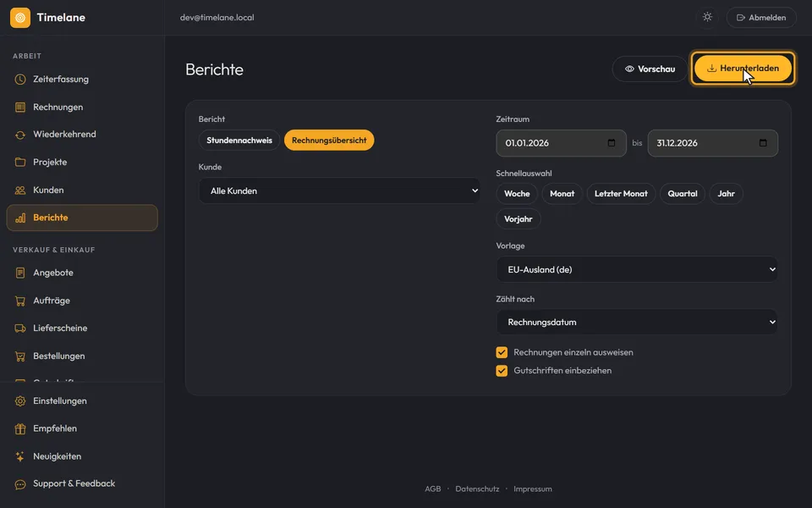Open the AGB footer link
Screen dimensions: 812x508
click(x=433, y=489)
